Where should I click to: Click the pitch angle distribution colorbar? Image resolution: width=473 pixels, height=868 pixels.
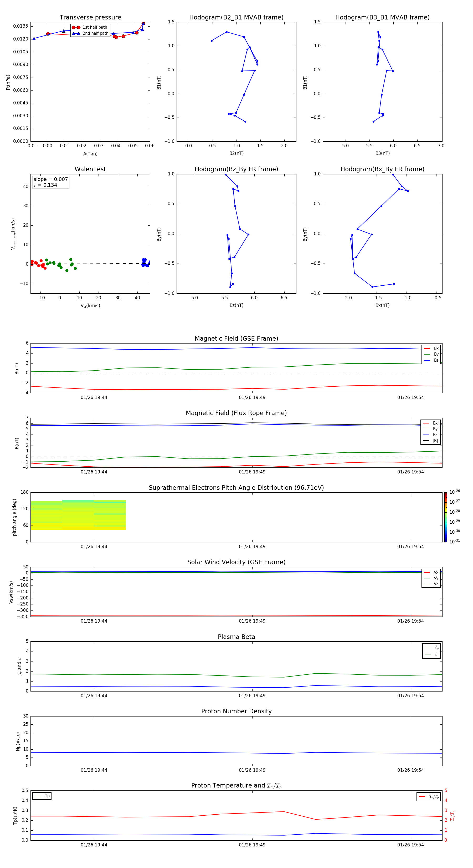coord(445,517)
